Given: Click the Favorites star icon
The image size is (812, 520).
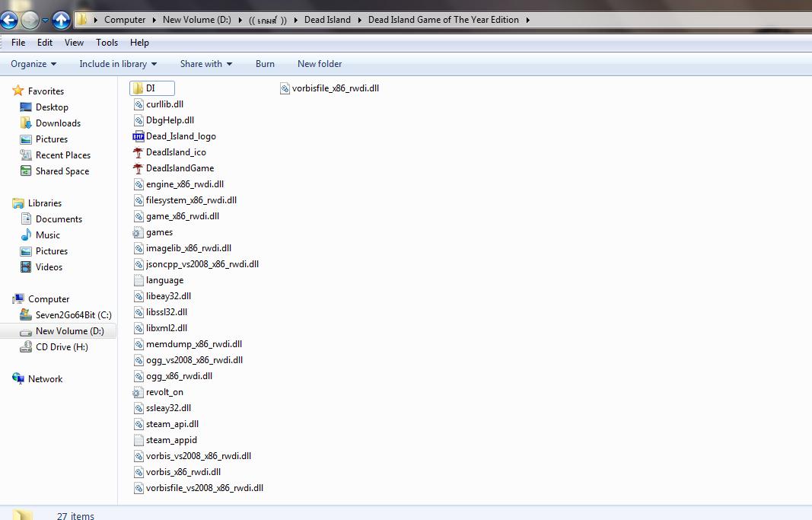Looking at the screenshot, I should pyautogui.click(x=18, y=91).
